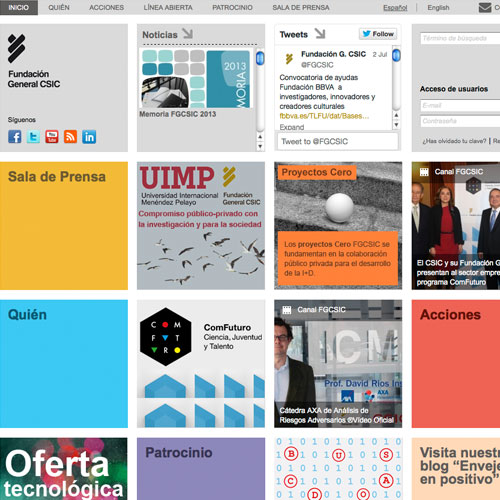Click the arrow icon beside Tweets heading

coord(320,33)
